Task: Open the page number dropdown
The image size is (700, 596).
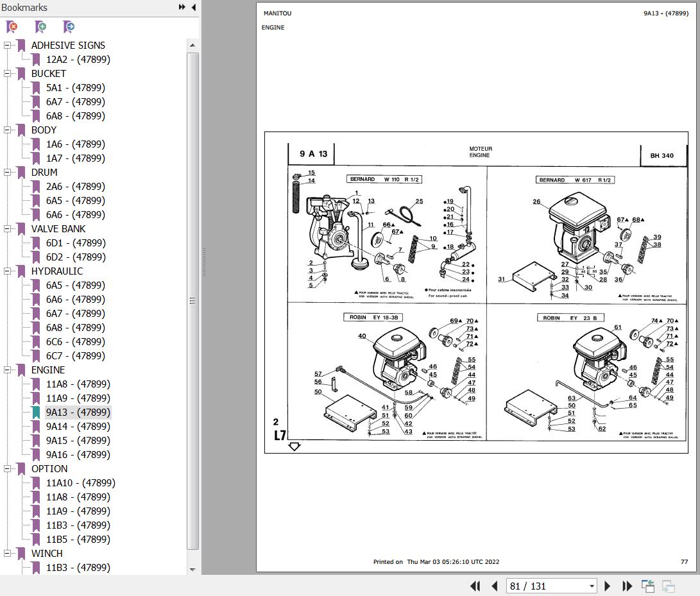Action: [x=592, y=586]
